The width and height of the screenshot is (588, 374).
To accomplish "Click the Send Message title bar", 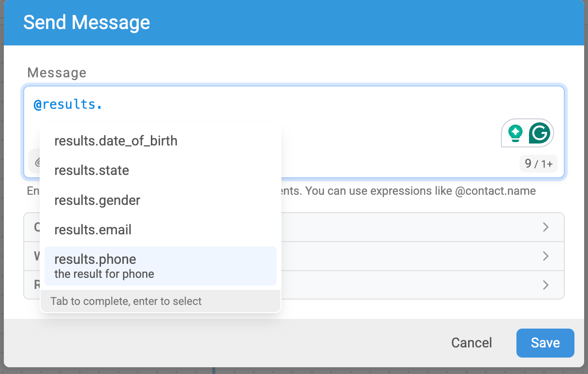I will tap(294, 23).
